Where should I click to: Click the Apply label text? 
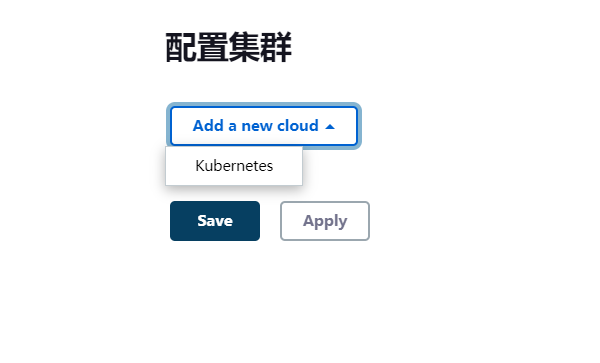325,221
